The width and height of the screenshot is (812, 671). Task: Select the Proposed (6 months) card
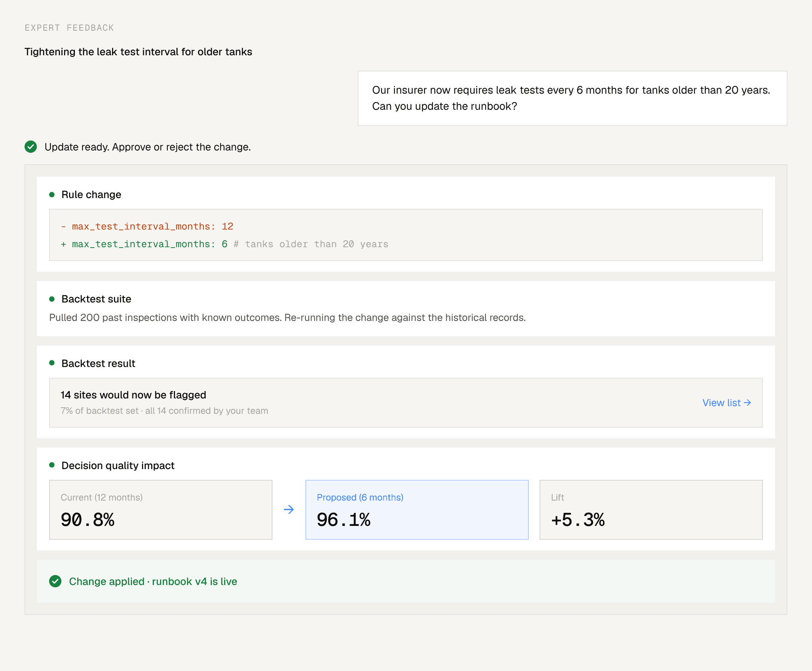[417, 509]
